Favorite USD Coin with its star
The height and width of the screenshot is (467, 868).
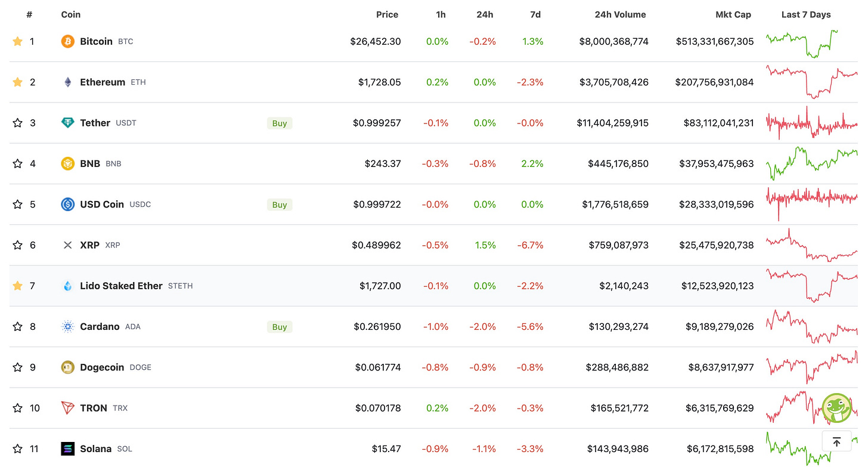pos(17,204)
